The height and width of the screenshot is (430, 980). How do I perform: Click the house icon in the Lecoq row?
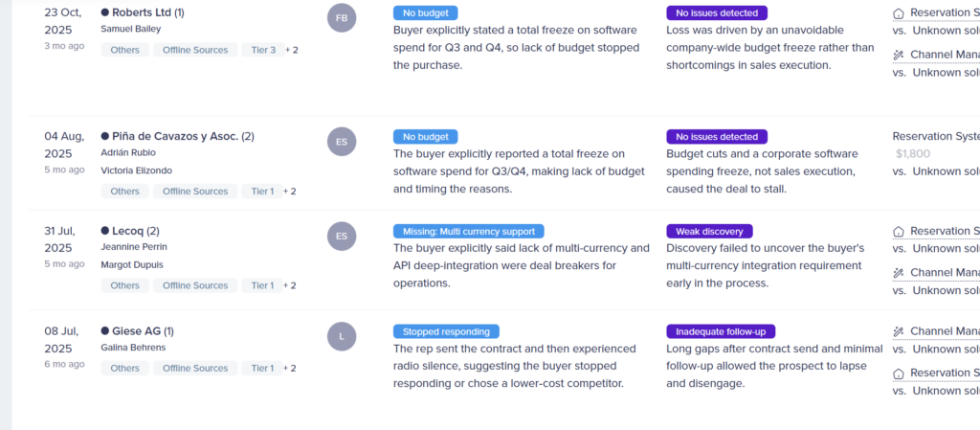click(x=899, y=231)
